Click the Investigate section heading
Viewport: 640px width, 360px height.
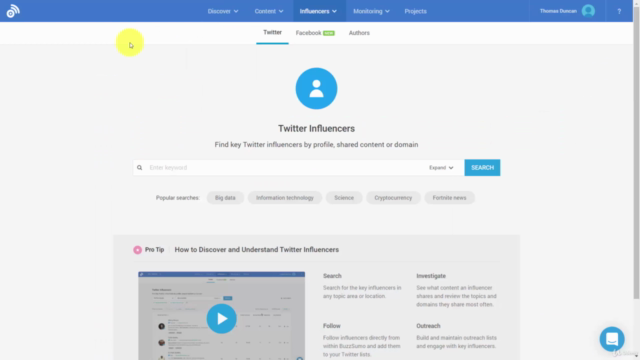point(431,276)
